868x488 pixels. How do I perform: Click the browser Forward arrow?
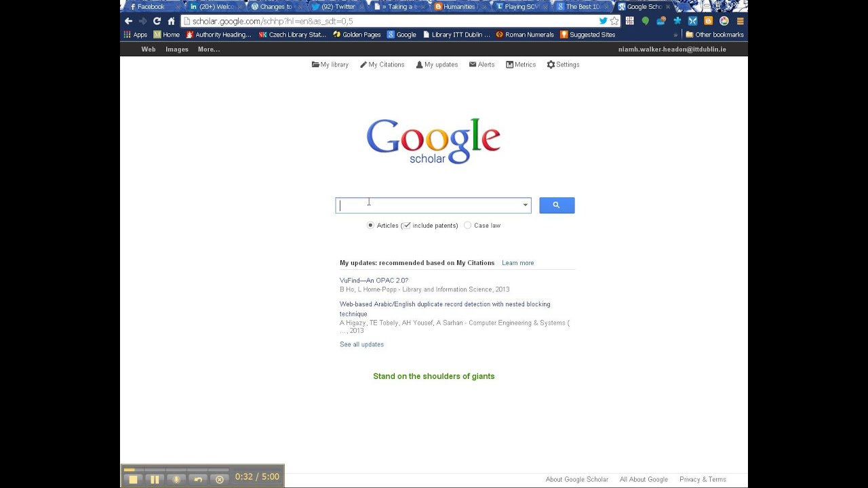tap(142, 21)
